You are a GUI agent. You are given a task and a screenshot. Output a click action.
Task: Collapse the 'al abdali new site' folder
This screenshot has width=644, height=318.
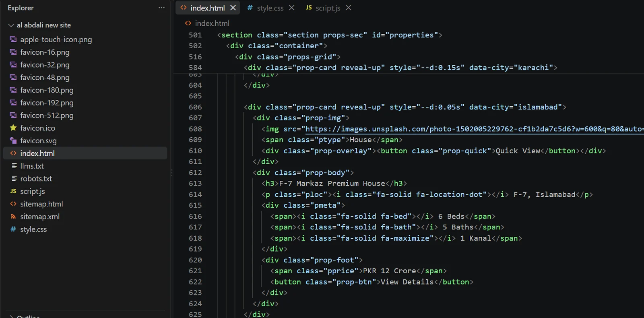(x=11, y=25)
